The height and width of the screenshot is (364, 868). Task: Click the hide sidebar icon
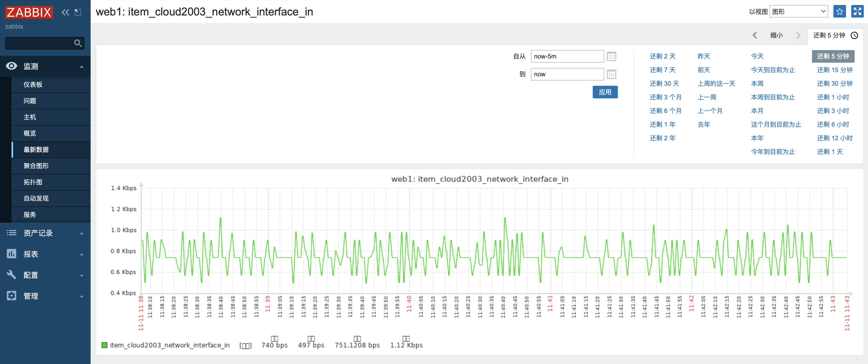(78, 13)
